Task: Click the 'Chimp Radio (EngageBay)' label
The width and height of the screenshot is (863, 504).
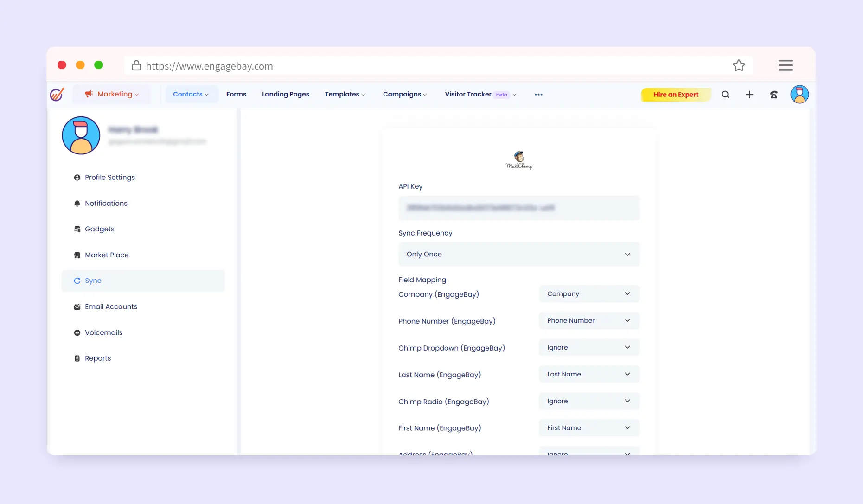Action: pos(444,402)
